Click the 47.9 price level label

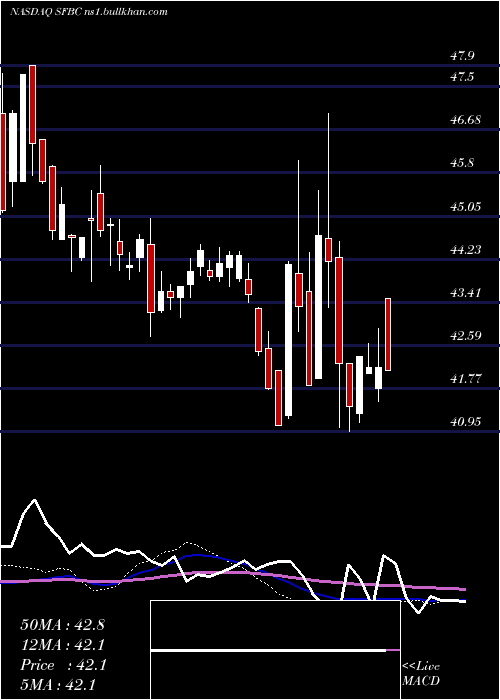tap(462, 56)
